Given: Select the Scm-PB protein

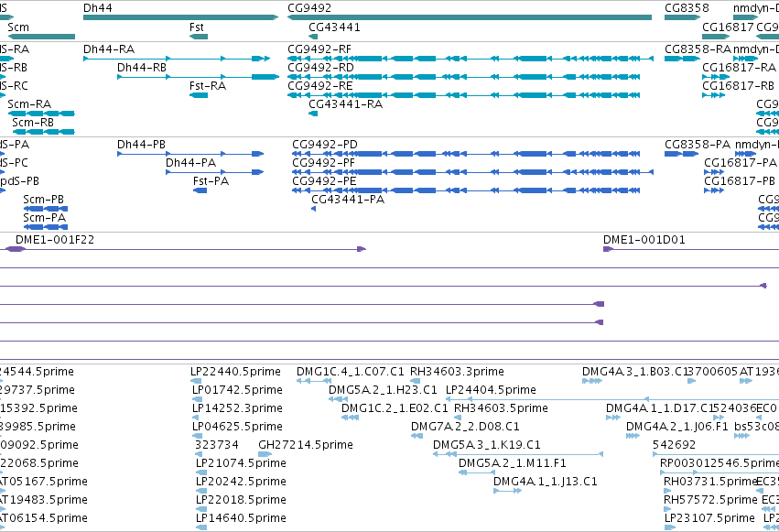Looking at the screenshot, I should point(46,210).
